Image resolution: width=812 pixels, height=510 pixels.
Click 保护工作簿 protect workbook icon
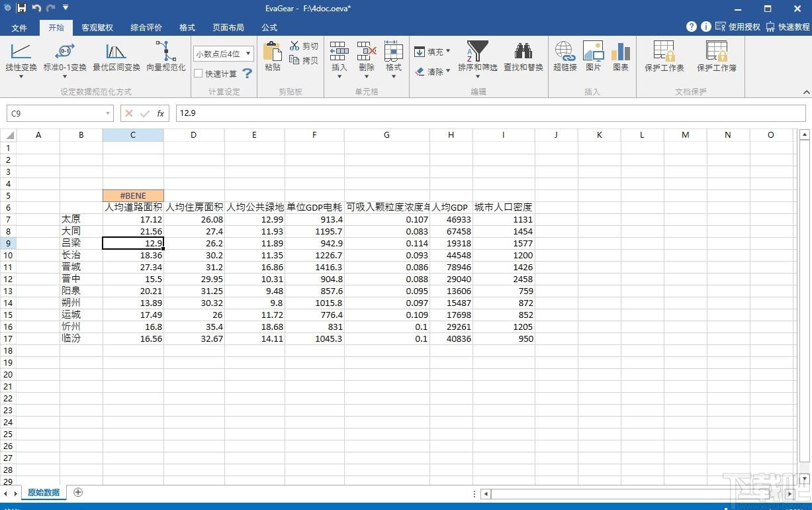tap(717, 51)
